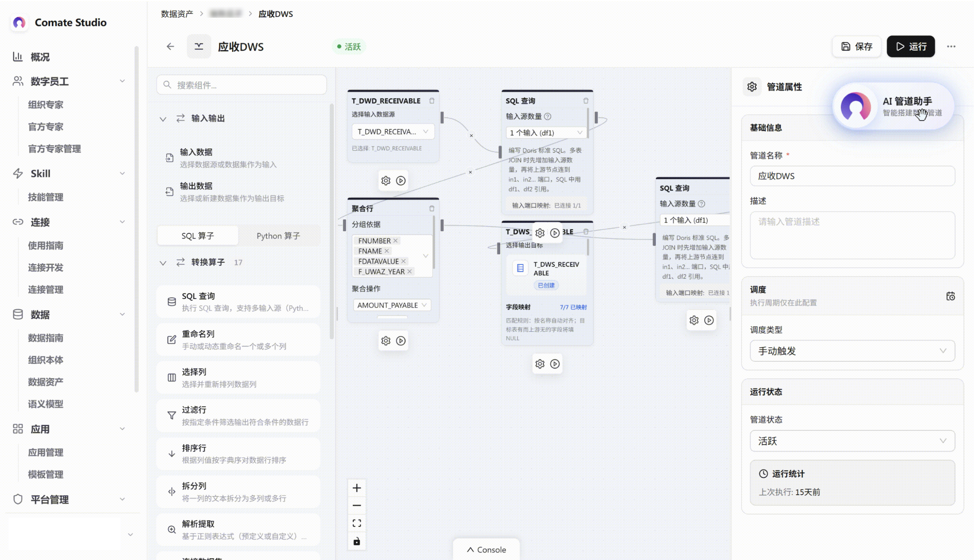
Task: Delete the T_DWD_RECEIVABLE node via trash icon
Action: (431, 101)
